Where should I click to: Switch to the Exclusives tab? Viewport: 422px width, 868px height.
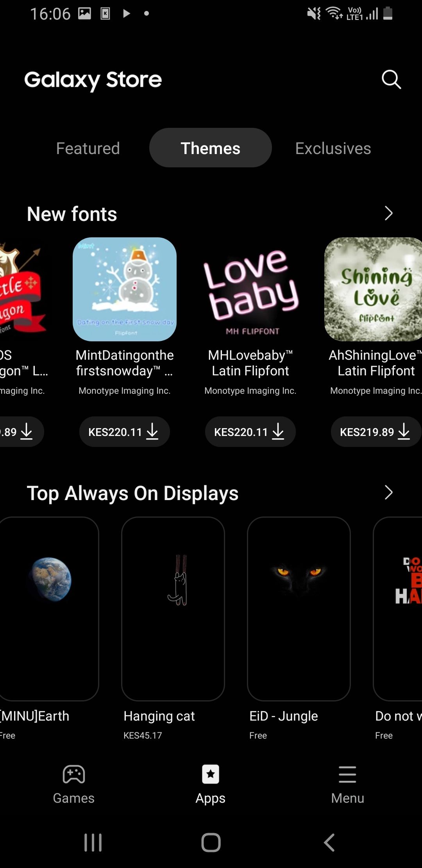click(333, 148)
